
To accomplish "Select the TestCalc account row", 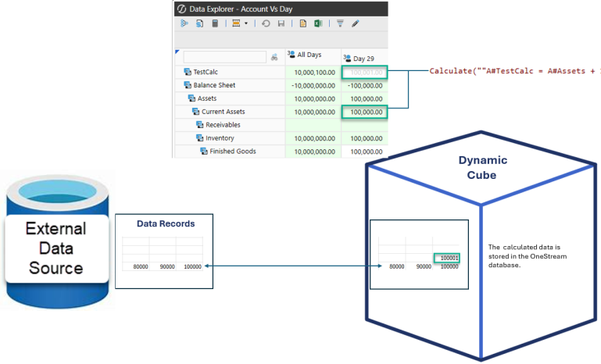I will click(x=206, y=72).
